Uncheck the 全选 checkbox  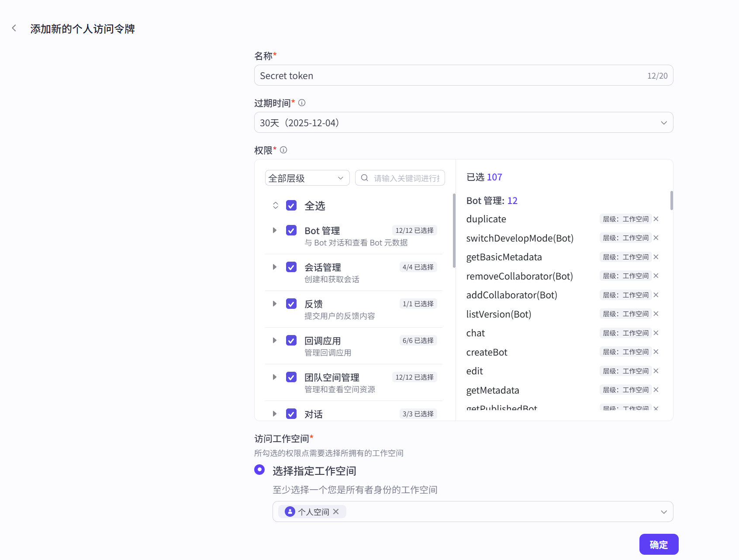(x=291, y=205)
